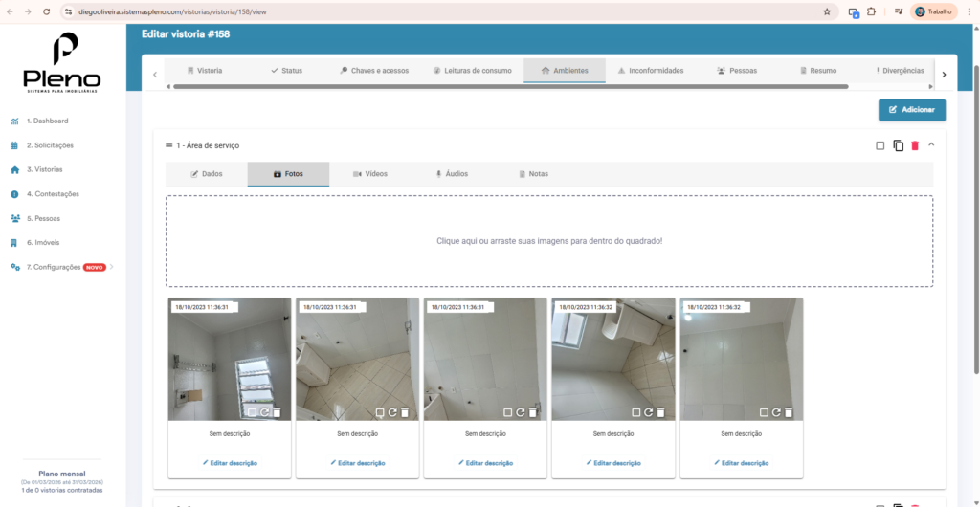Click the image upload drop zone
The width and height of the screenshot is (980, 507).
pos(549,241)
